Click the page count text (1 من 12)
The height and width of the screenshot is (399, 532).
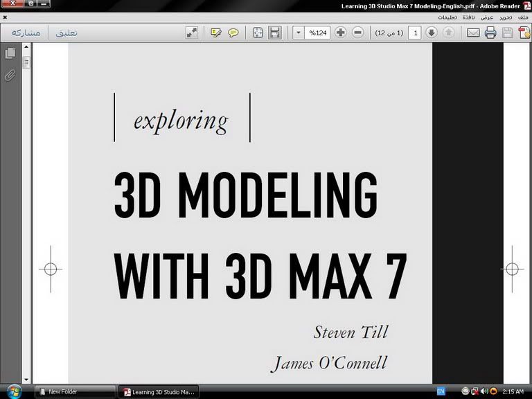[x=389, y=33]
